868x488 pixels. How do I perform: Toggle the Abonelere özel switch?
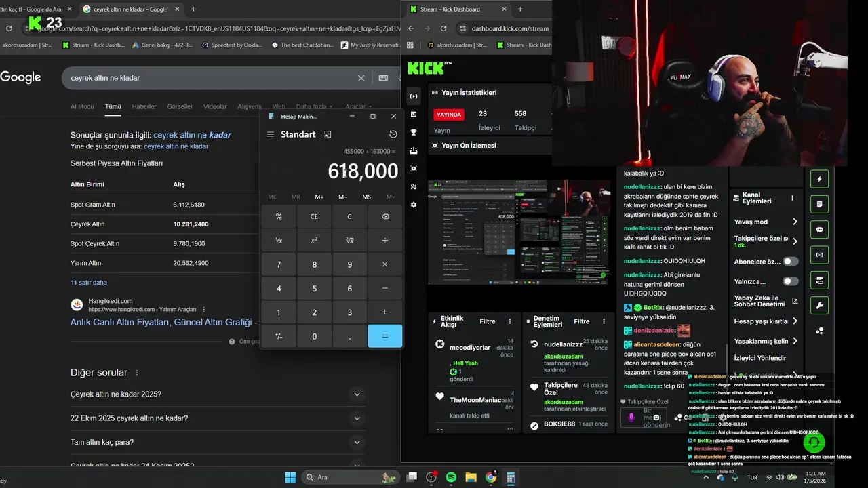coord(791,262)
